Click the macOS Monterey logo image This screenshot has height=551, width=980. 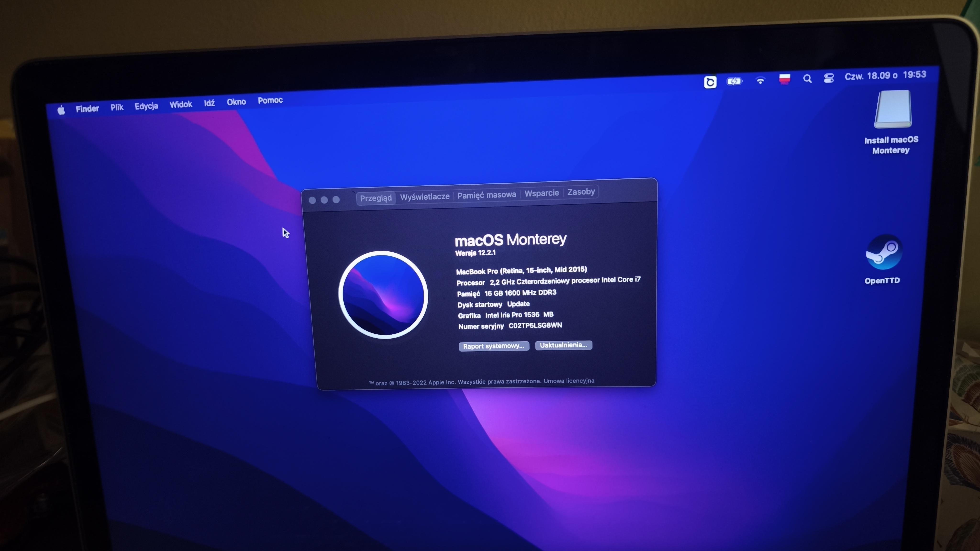[x=383, y=295]
